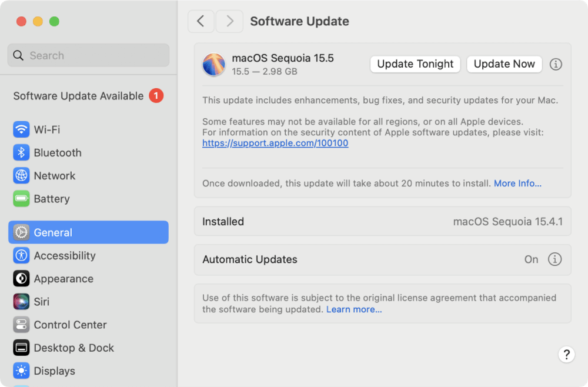Click the Update Now button
The width and height of the screenshot is (588, 387).
[x=504, y=64]
